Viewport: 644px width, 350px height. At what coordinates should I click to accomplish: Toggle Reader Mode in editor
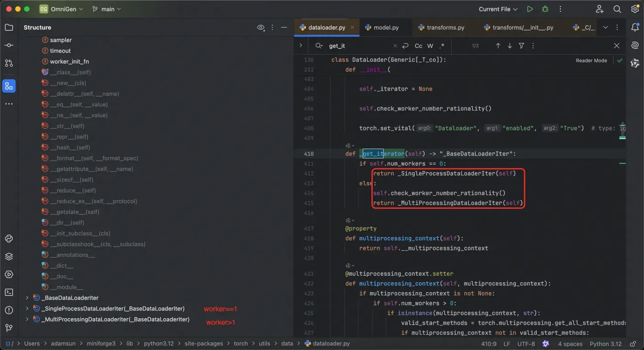pyautogui.click(x=591, y=60)
